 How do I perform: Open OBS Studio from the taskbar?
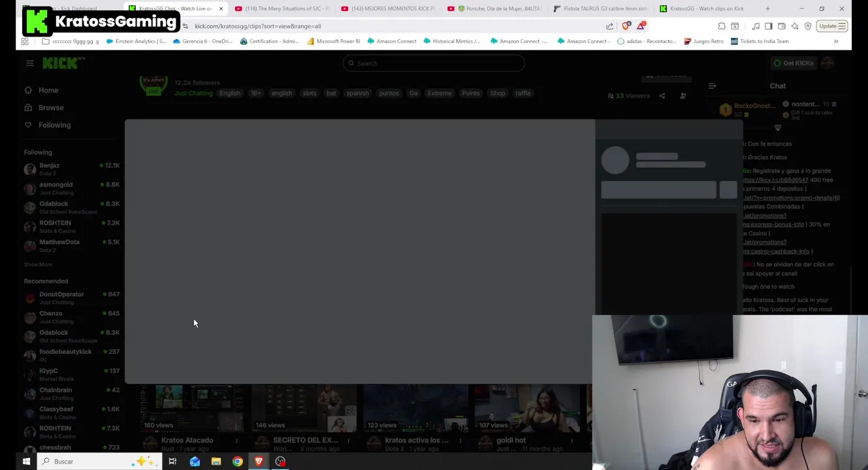click(280, 462)
